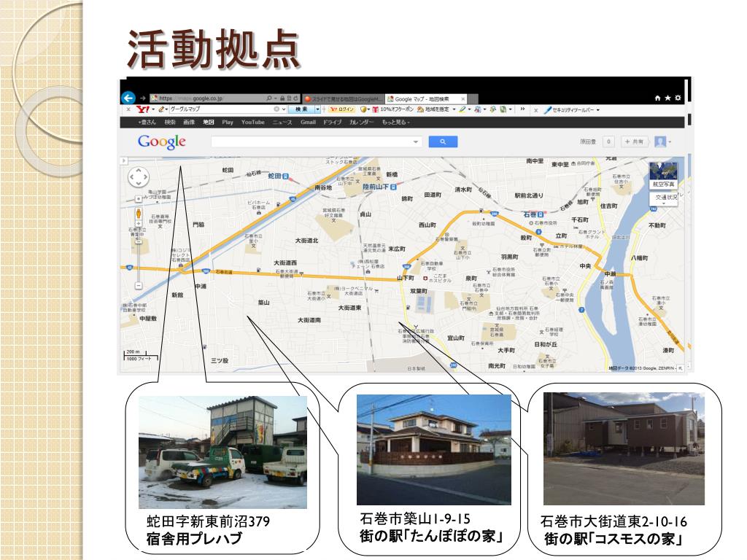Open the search box dropdown arrow
Image resolution: width=747 pixels, height=560 pixels.
point(416,141)
